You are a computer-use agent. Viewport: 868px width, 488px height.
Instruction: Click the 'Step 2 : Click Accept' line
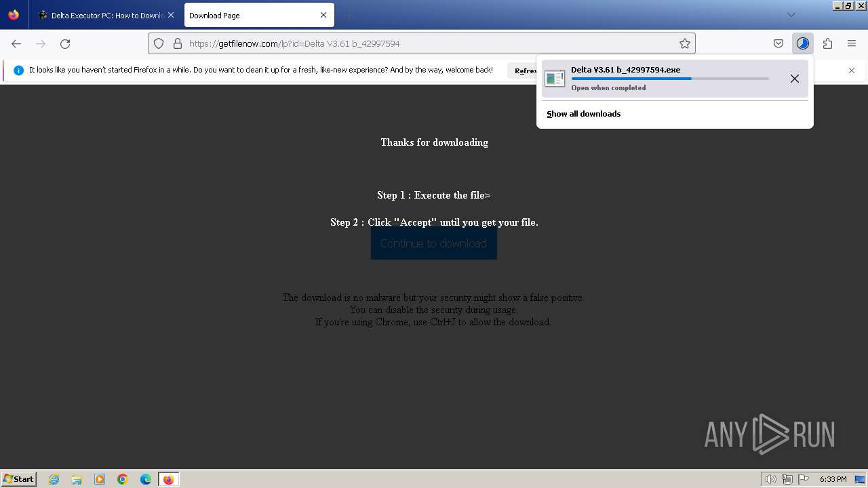pos(434,222)
